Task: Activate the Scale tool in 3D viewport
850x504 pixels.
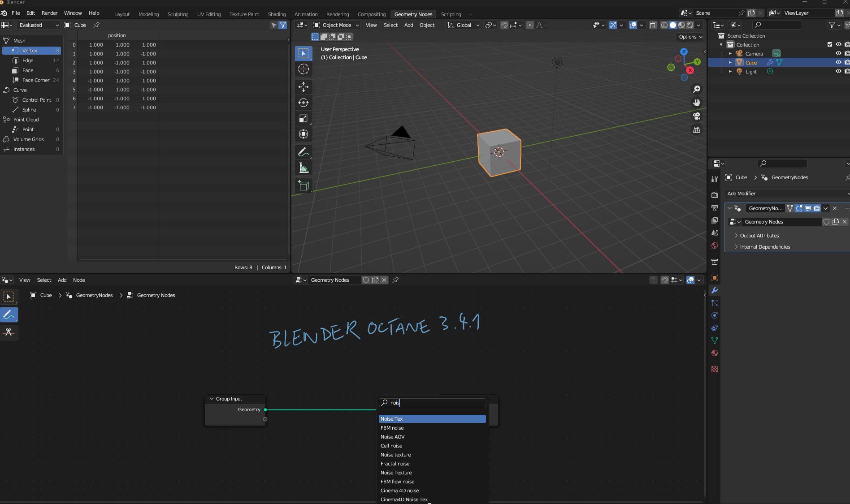Action: (304, 118)
